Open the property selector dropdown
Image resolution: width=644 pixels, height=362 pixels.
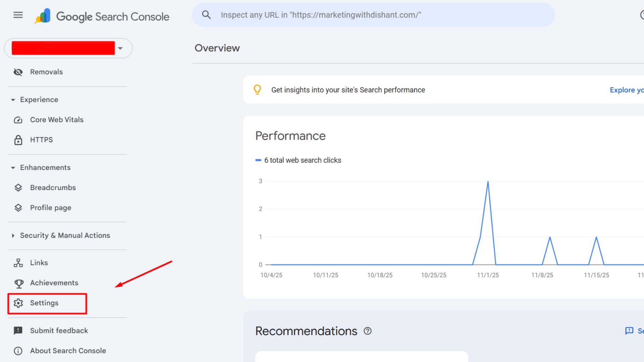[x=120, y=48]
